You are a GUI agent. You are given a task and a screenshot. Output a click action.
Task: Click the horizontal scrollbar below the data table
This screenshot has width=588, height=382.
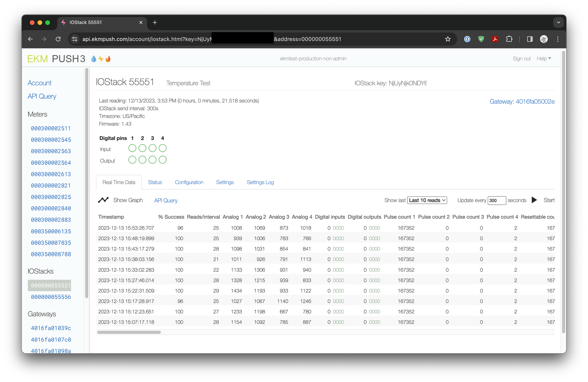pos(129,332)
